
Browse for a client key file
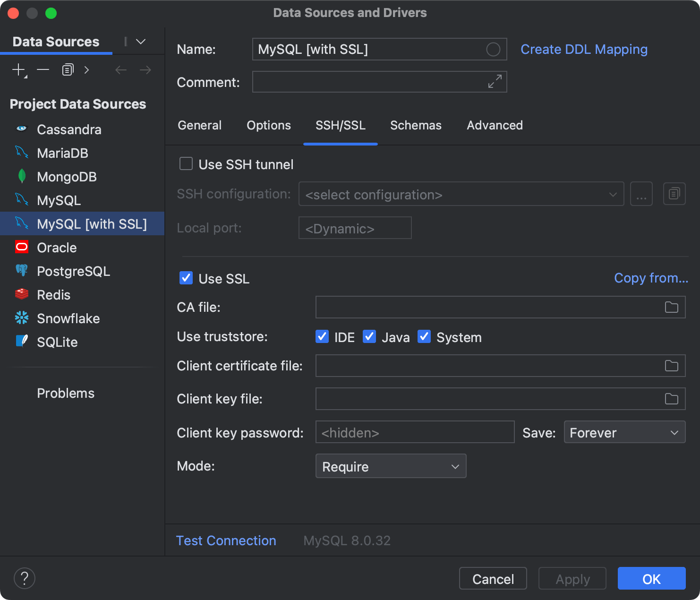pos(671,399)
